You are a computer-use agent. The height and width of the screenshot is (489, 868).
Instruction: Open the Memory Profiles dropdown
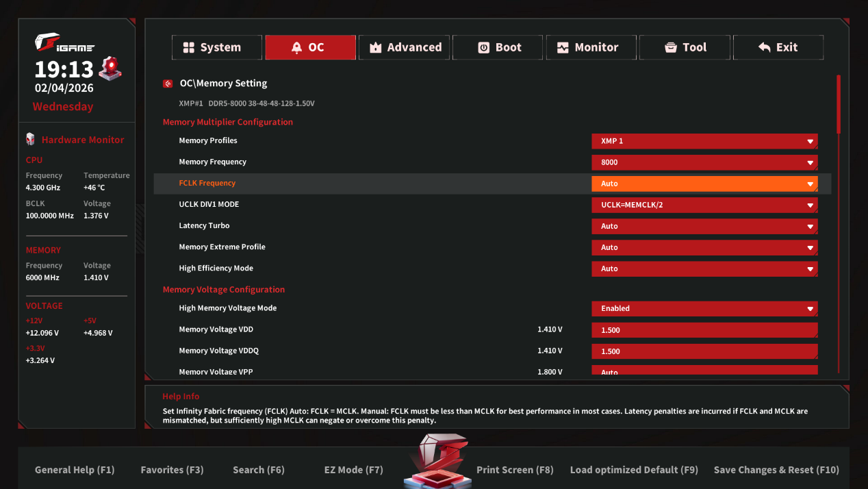point(704,141)
